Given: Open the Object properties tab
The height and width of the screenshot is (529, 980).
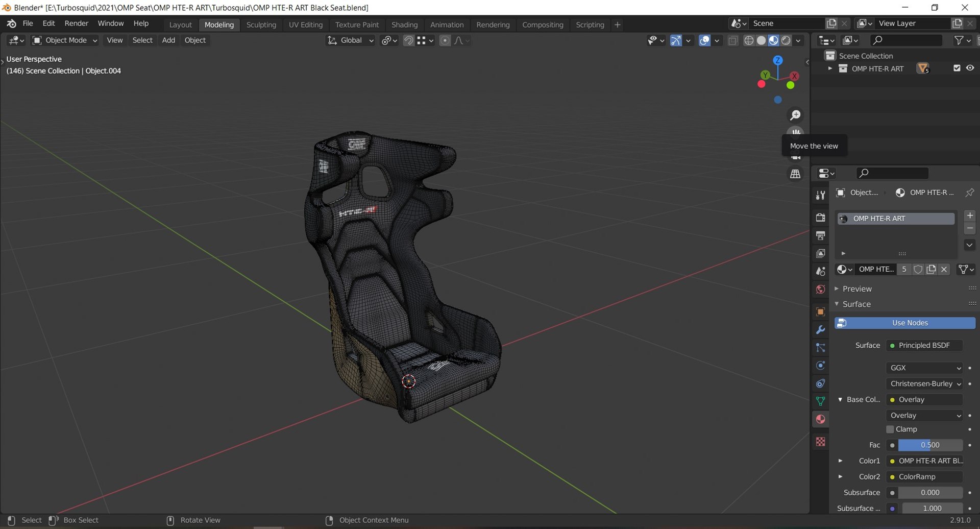Looking at the screenshot, I should click(820, 311).
